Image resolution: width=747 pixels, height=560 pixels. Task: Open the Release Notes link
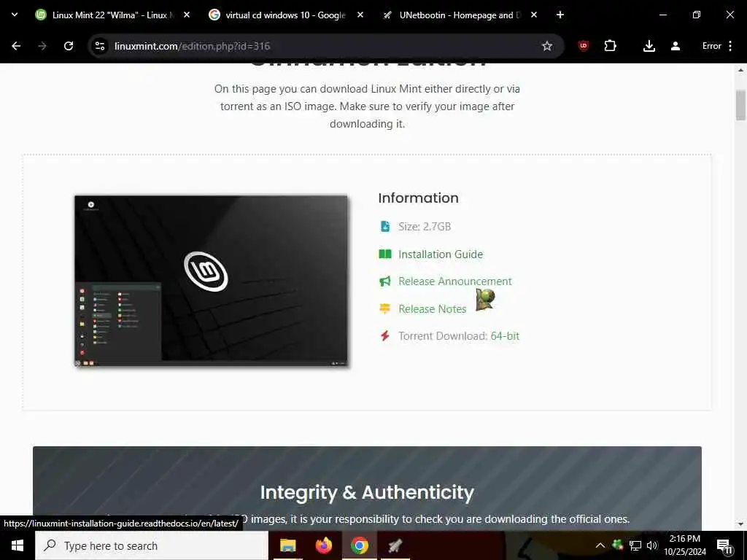432,309
